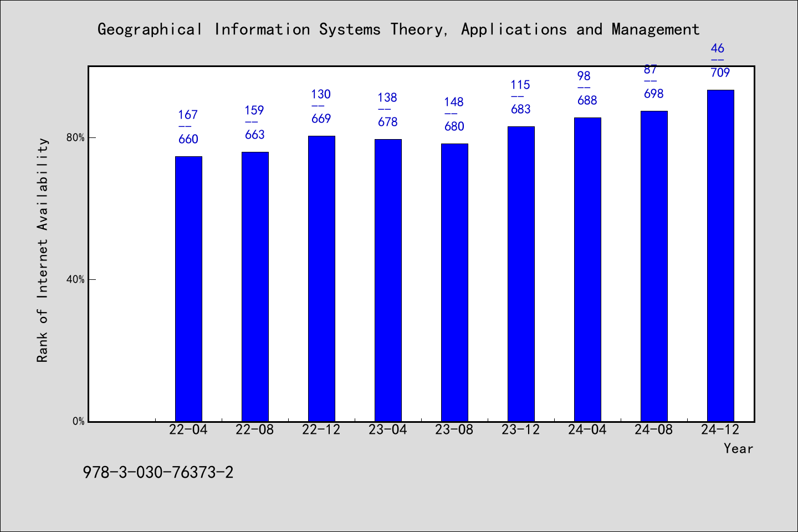The height and width of the screenshot is (532, 798).
Task: Click the x-axis label 22-12
Action: pos(321,429)
